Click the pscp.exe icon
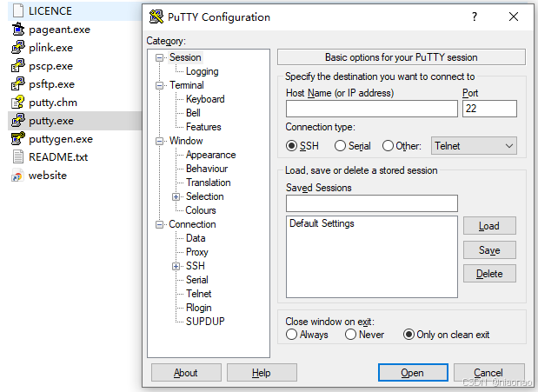This screenshot has width=538, height=392. click(18, 65)
